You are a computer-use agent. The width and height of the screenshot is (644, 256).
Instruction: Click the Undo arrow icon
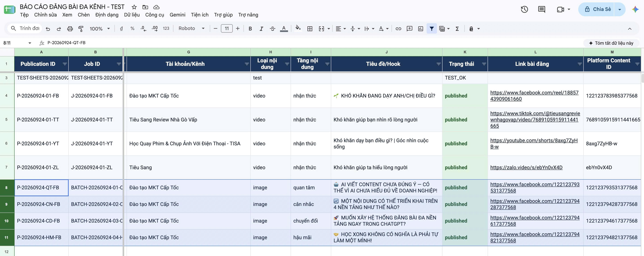point(48,29)
